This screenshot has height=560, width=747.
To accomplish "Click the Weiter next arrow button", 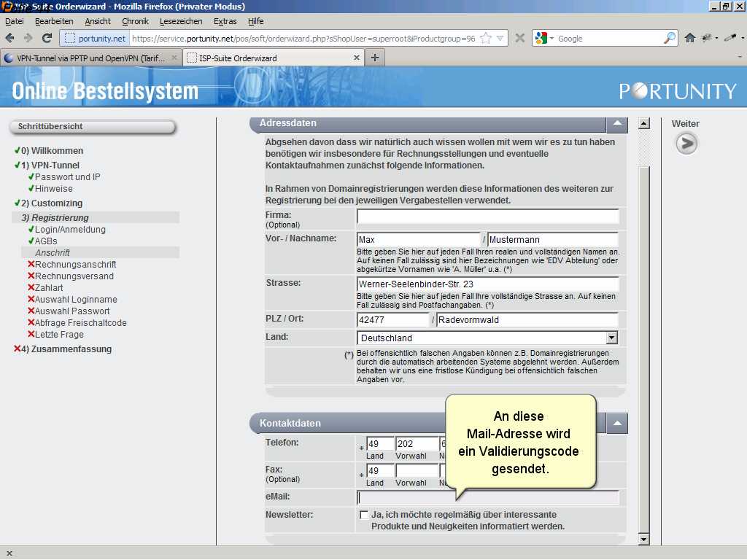I will point(686,144).
